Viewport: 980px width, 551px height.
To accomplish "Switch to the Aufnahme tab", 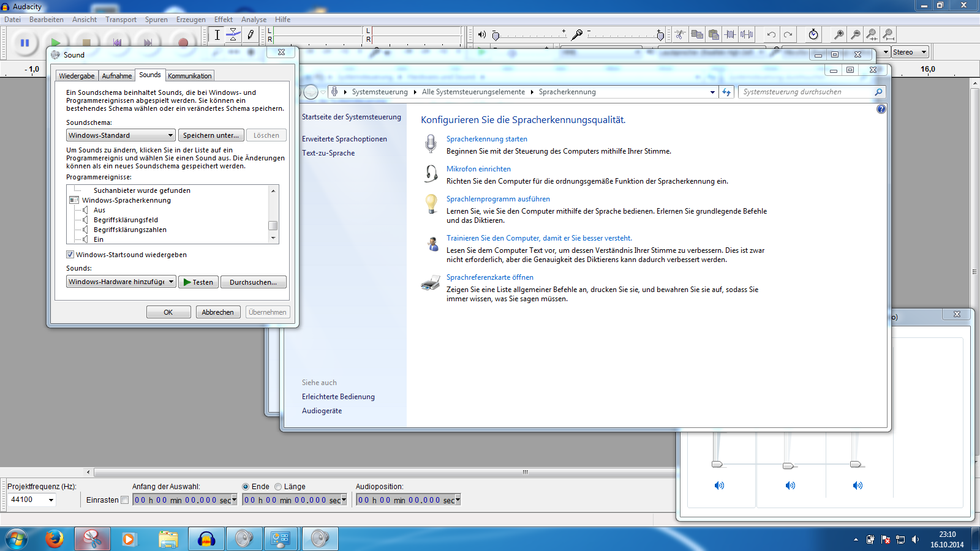I will [x=117, y=76].
